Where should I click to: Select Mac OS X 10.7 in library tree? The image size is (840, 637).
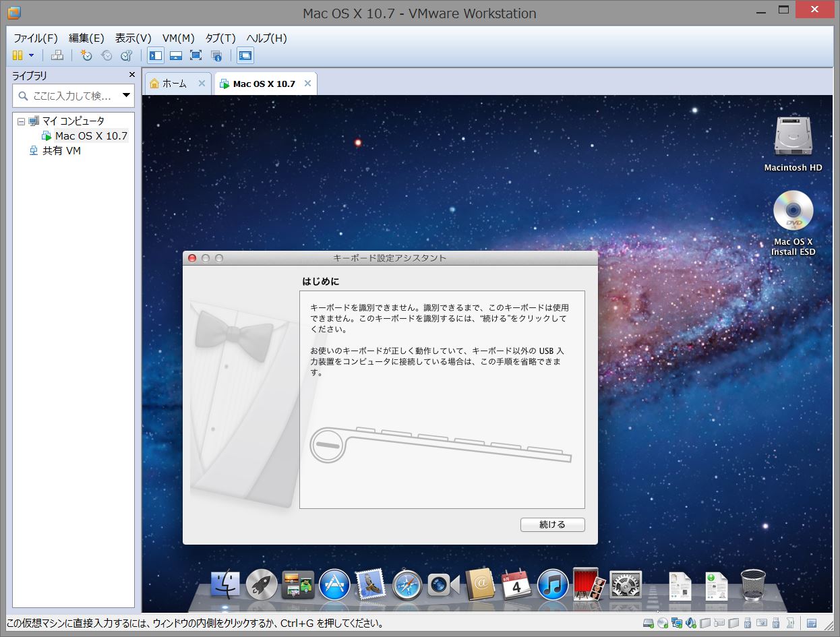pyautogui.click(x=91, y=135)
